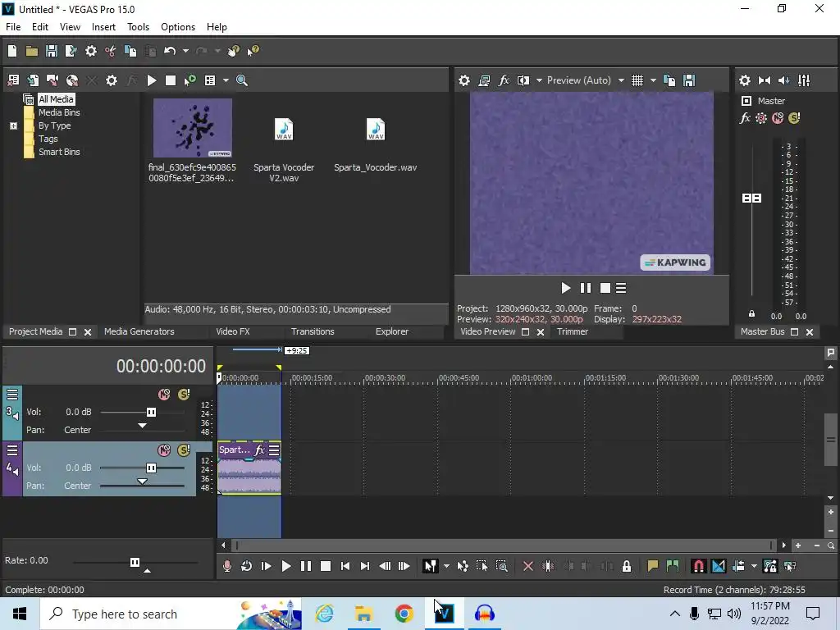840x630 pixels.
Task: Switch to the Media Generators tab
Action: (x=139, y=331)
